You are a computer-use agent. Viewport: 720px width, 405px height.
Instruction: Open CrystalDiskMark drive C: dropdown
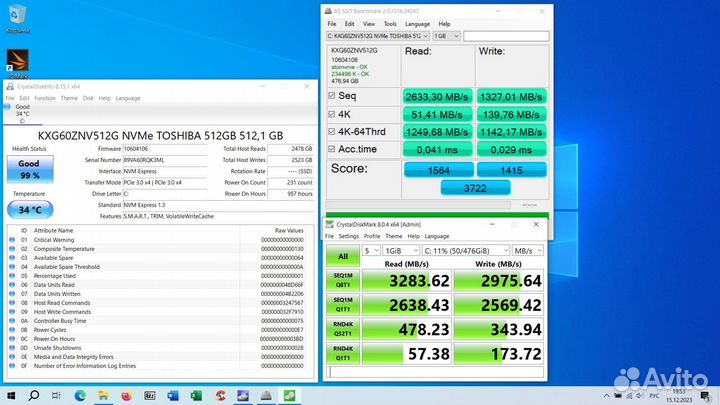466,251
